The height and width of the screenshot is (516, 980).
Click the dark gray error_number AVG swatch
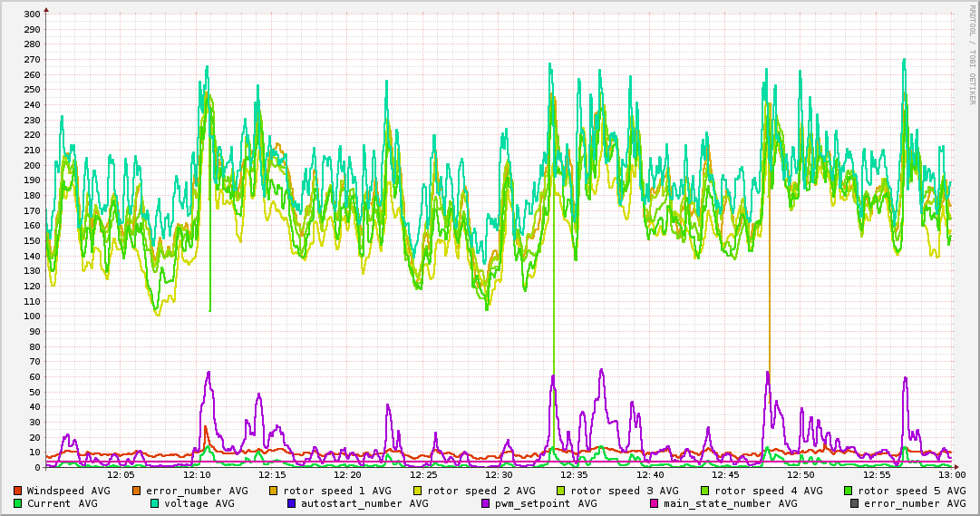coord(855,503)
